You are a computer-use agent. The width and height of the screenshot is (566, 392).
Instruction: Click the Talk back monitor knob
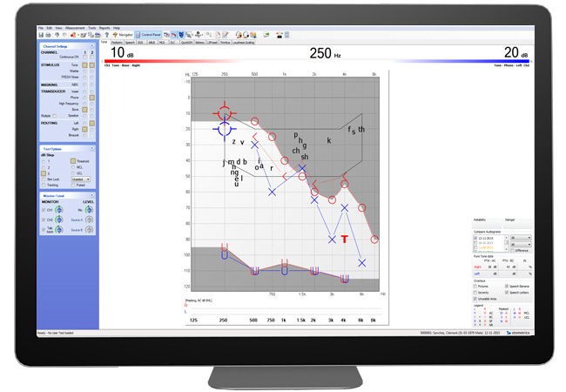tap(60, 230)
